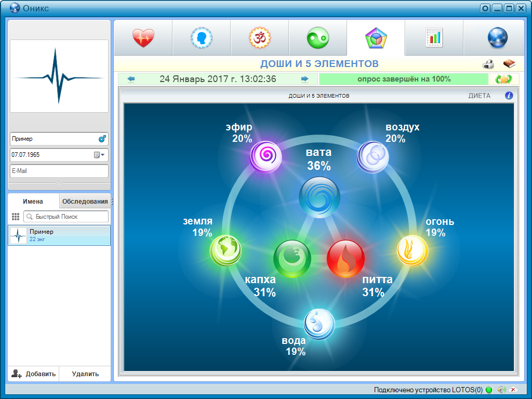
Task: Click the section heading ДОШИ И 5 ЭЛЕМЕНТОВ
Action: pos(320,64)
